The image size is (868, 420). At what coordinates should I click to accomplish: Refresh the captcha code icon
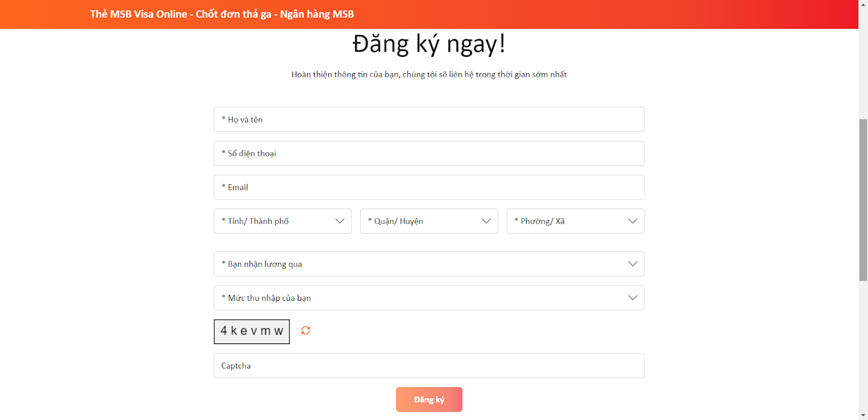coord(305,331)
